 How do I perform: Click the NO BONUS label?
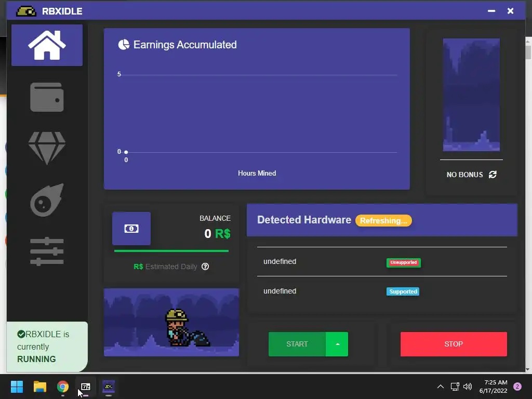(x=464, y=175)
